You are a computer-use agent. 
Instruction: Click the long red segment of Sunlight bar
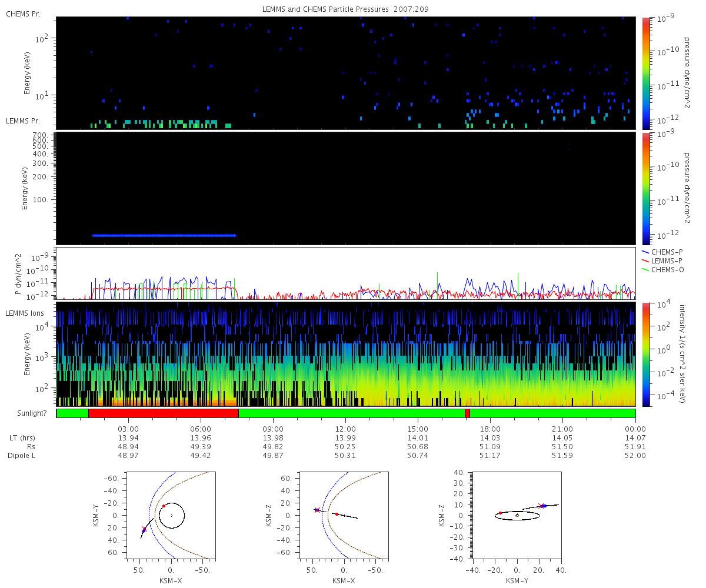164,413
